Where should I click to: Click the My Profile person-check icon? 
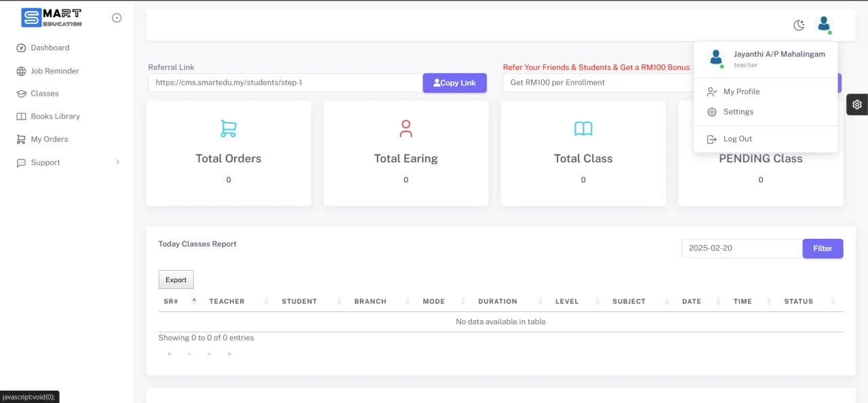712,92
